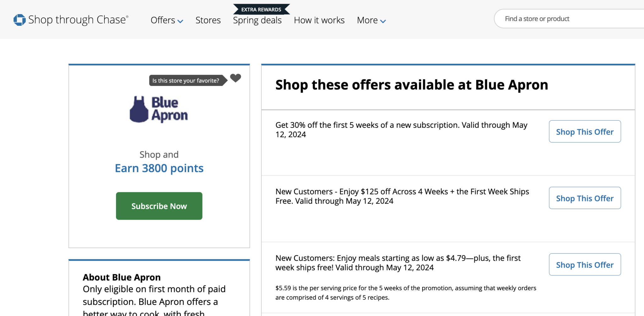Dismiss the 'Is this store your favorite?' bubble
The height and width of the screenshot is (316, 644).
point(186,80)
